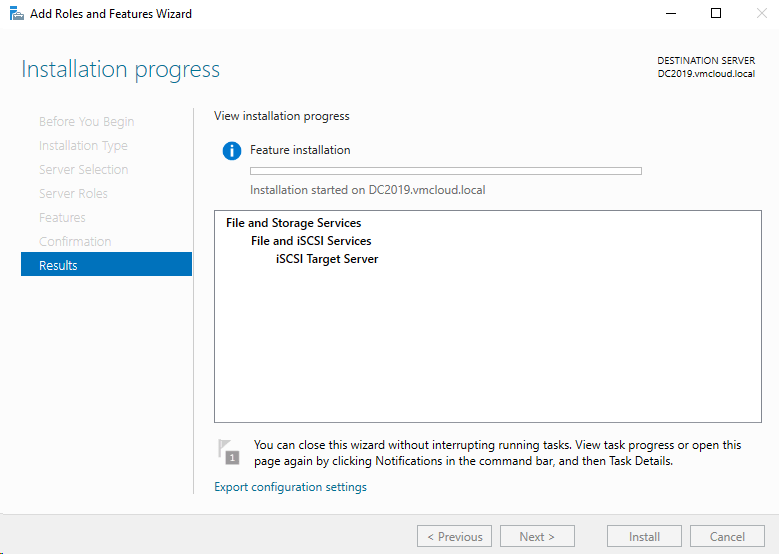Open the Confirmation step in the sidebar
Screen dimensions: 779x554
[75, 242]
